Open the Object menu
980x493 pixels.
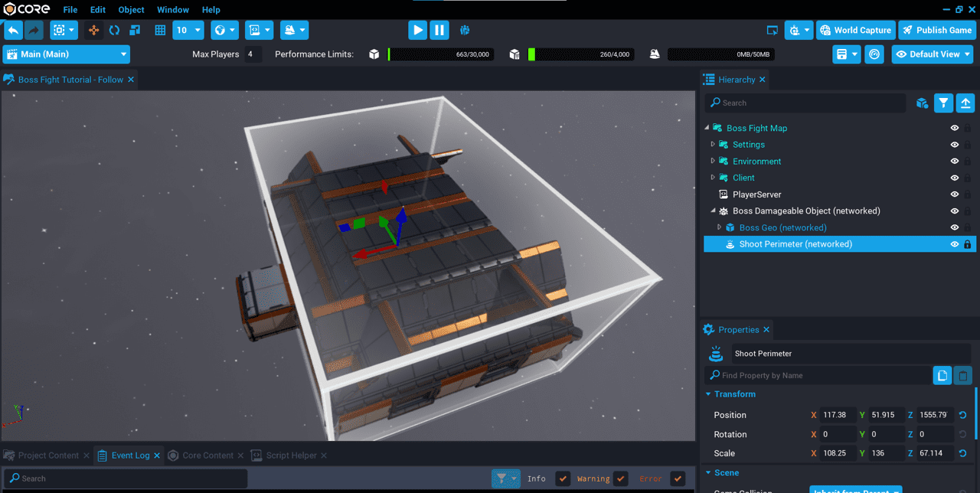click(131, 10)
